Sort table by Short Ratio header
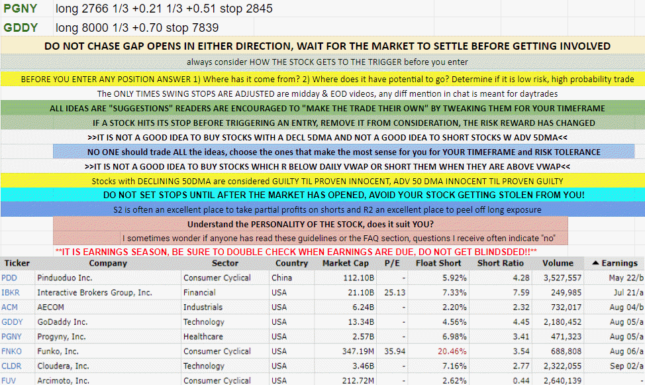 point(501,263)
